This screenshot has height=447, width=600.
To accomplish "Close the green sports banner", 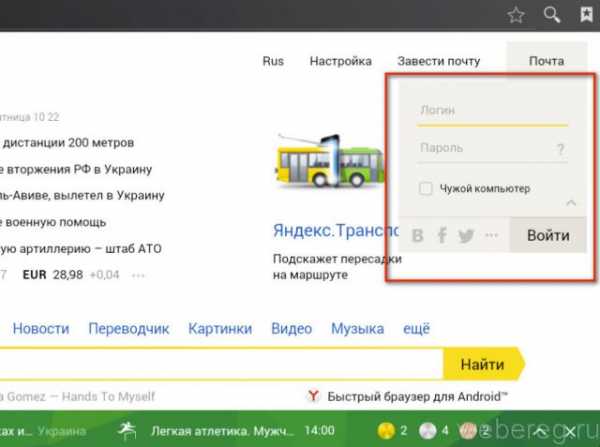I will click(x=570, y=432).
